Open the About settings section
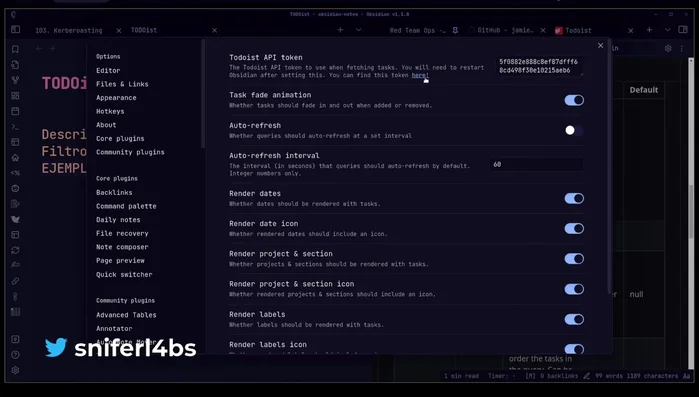 click(106, 125)
